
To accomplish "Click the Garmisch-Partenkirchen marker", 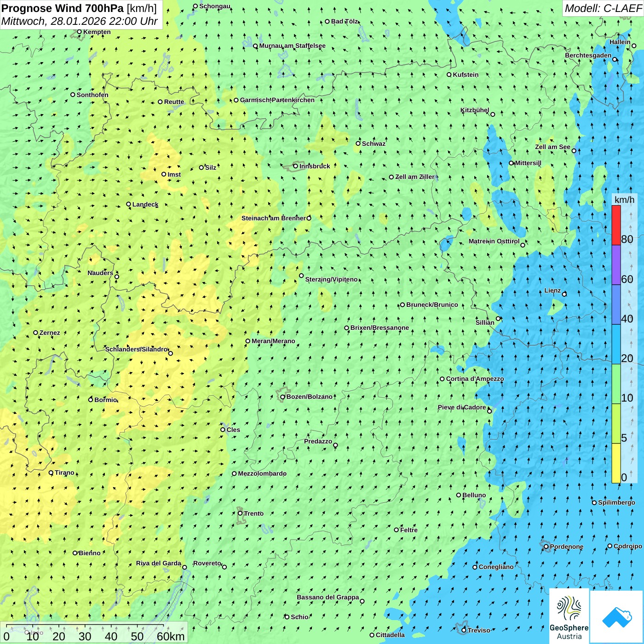I will 236,100.
